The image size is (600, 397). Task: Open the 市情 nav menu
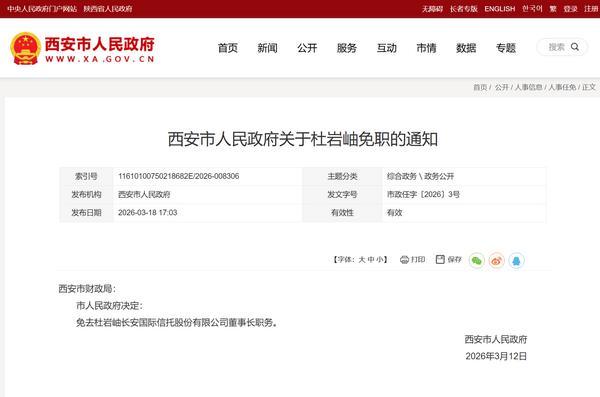click(x=426, y=48)
